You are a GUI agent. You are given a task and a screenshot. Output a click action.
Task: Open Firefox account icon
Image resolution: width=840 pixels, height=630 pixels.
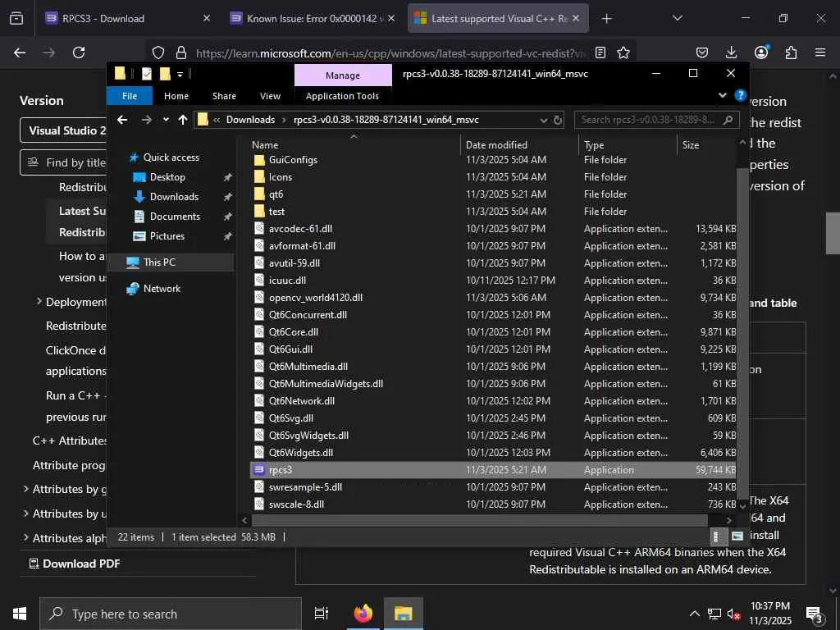(761, 52)
